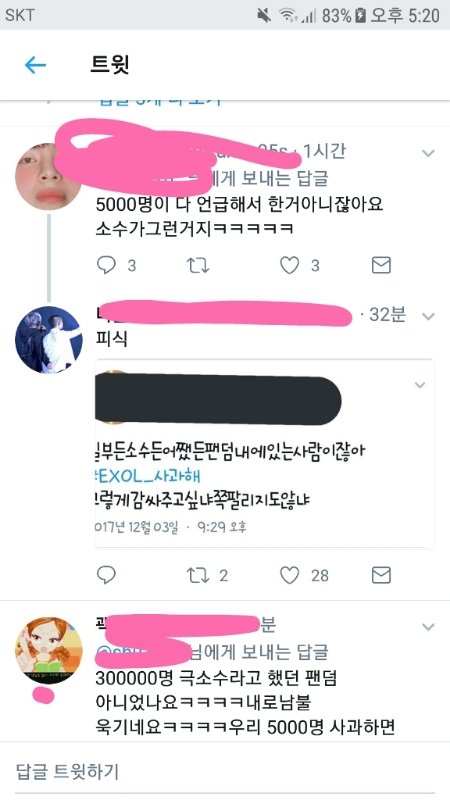Screen dimensions: 450x800
Task: Expand options chevron inside the quoted tweet
Action: point(420,385)
